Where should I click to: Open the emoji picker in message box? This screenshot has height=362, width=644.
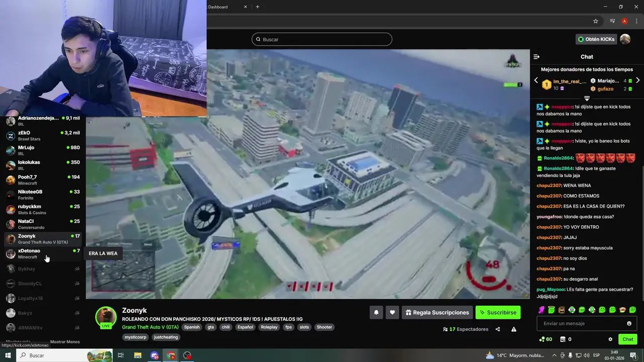coord(629,323)
